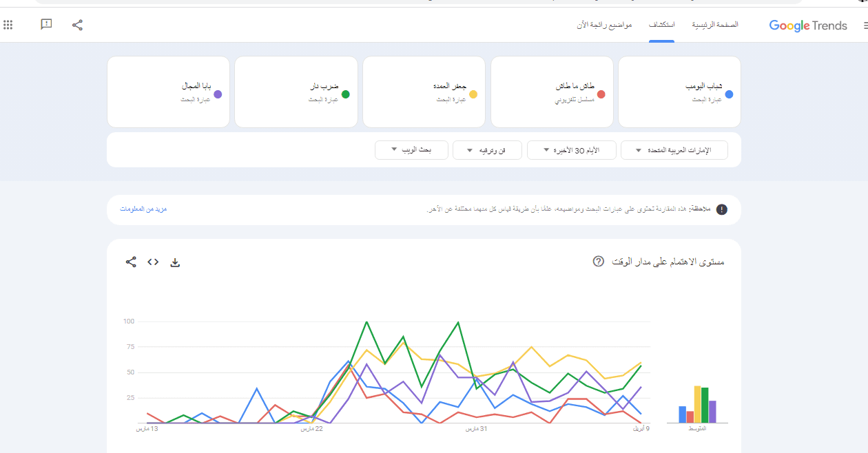Click the embed code icon
This screenshot has height=453, width=868.
point(153,262)
